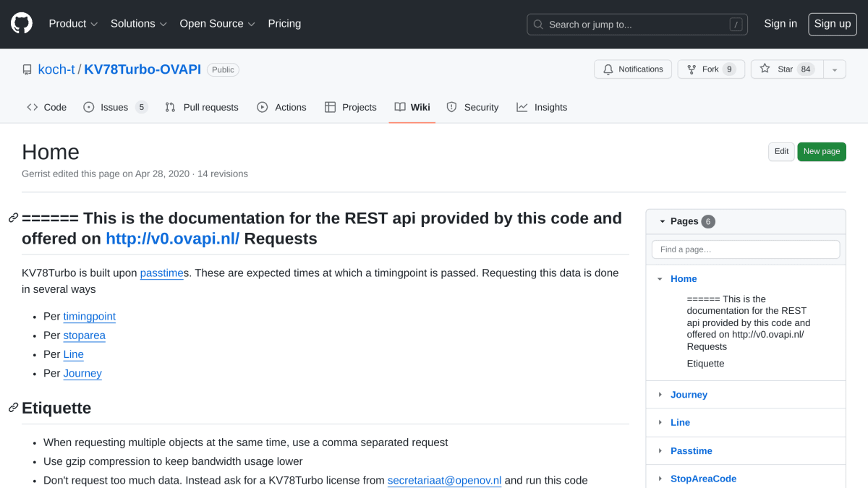The image size is (868, 488).
Task: Open the timingpoint link
Action: [x=90, y=317]
